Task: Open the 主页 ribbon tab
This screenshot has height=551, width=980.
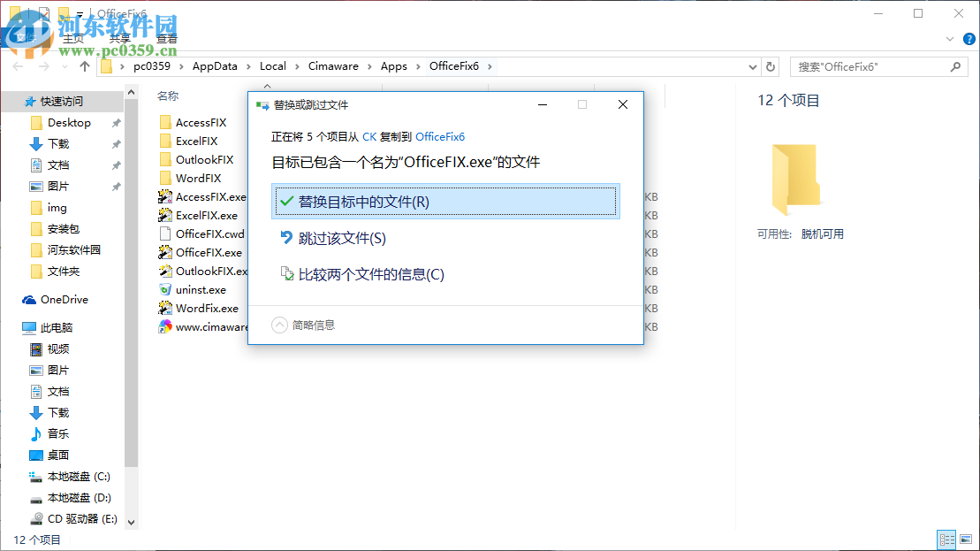Action: click(74, 38)
